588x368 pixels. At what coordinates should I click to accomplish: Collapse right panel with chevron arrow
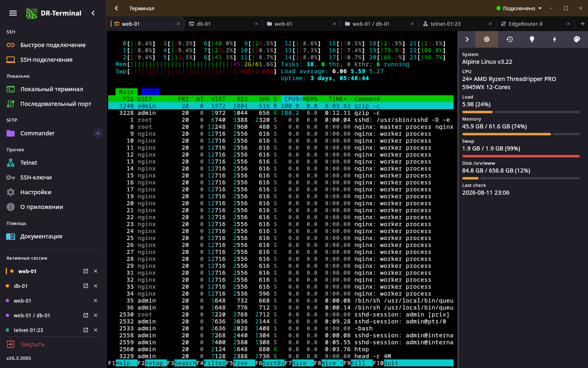coord(467,39)
